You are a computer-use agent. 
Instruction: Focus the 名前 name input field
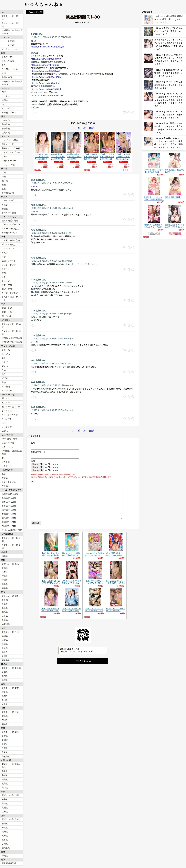[55, 447]
